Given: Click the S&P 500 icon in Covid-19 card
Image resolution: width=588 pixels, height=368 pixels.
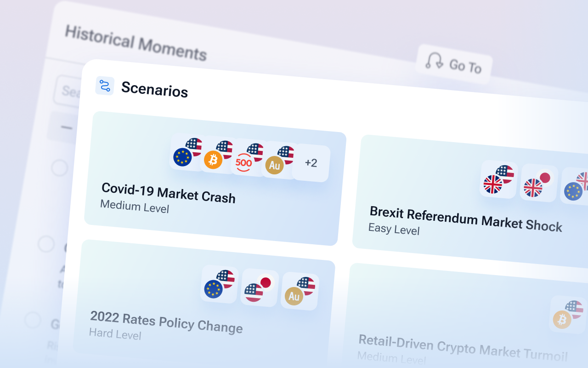Looking at the screenshot, I should pos(249,158).
